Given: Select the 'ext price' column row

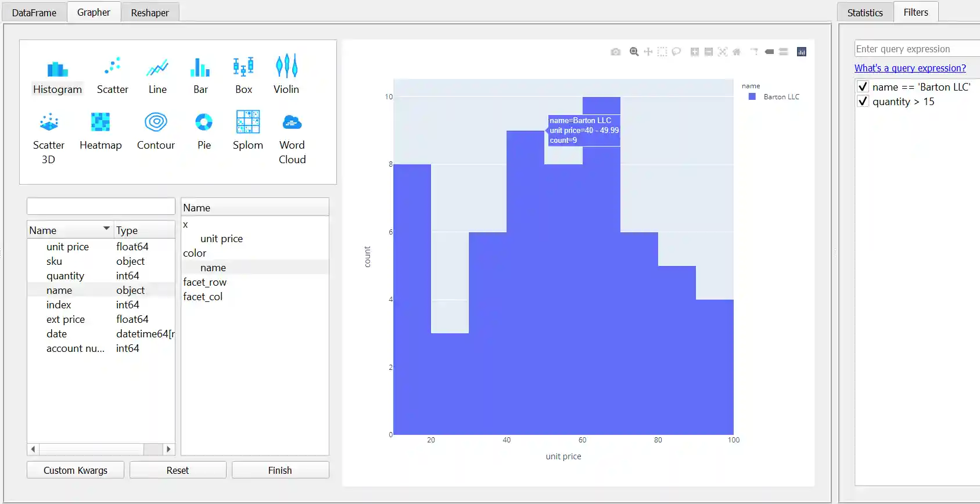Looking at the screenshot, I should 101,319.
